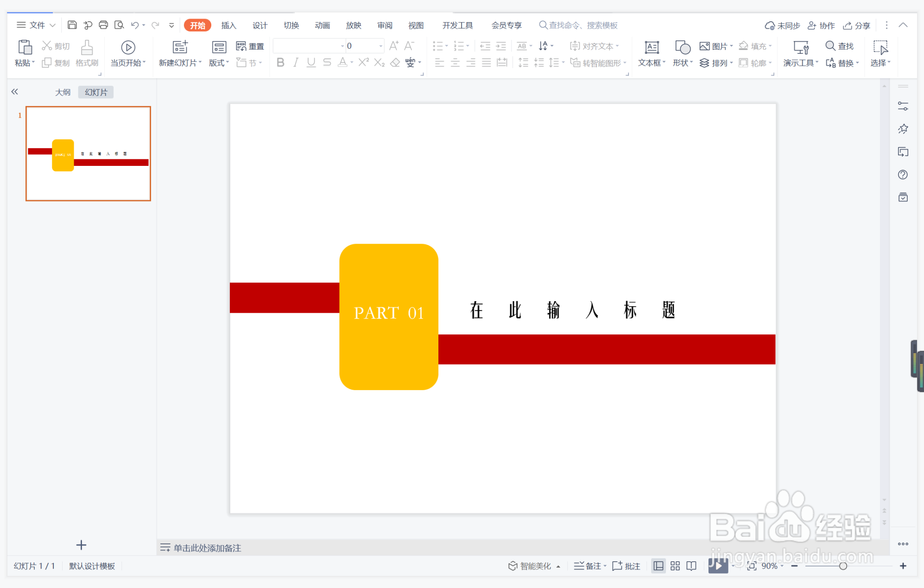Click the zoom slider handle

[843, 566]
